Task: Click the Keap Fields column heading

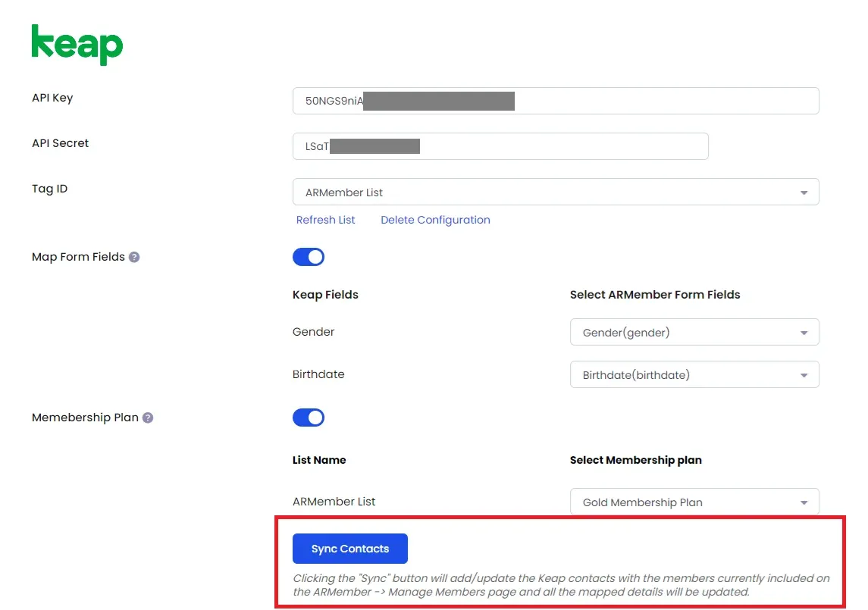Action: click(x=325, y=295)
